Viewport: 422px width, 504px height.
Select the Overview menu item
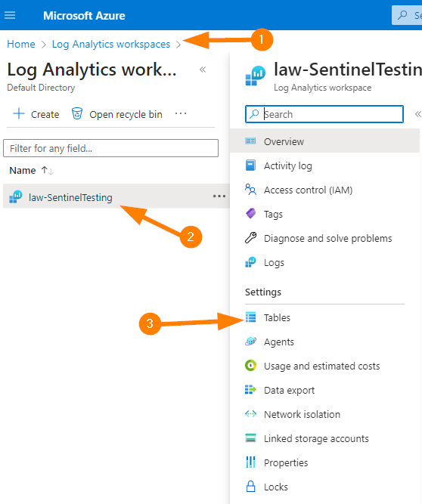click(325, 141)
